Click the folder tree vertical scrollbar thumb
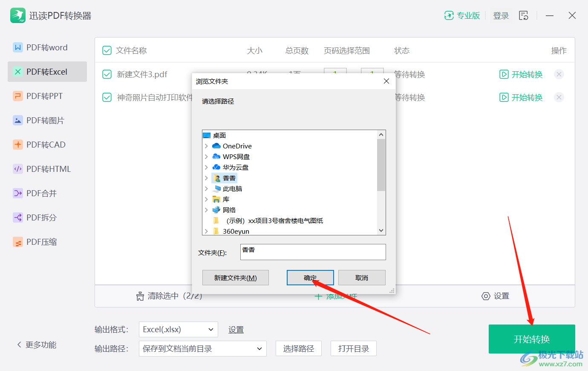Screen dimensions: 588x371 381,165
